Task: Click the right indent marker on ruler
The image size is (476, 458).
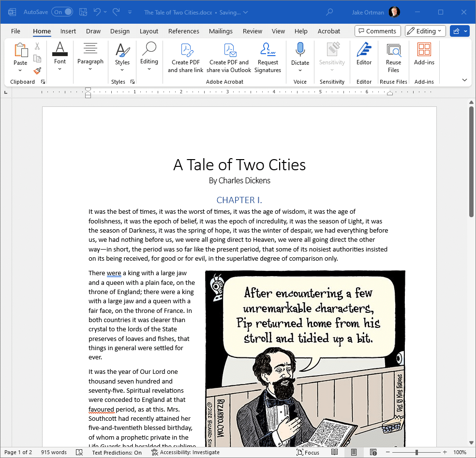Action: pos(390,93)
